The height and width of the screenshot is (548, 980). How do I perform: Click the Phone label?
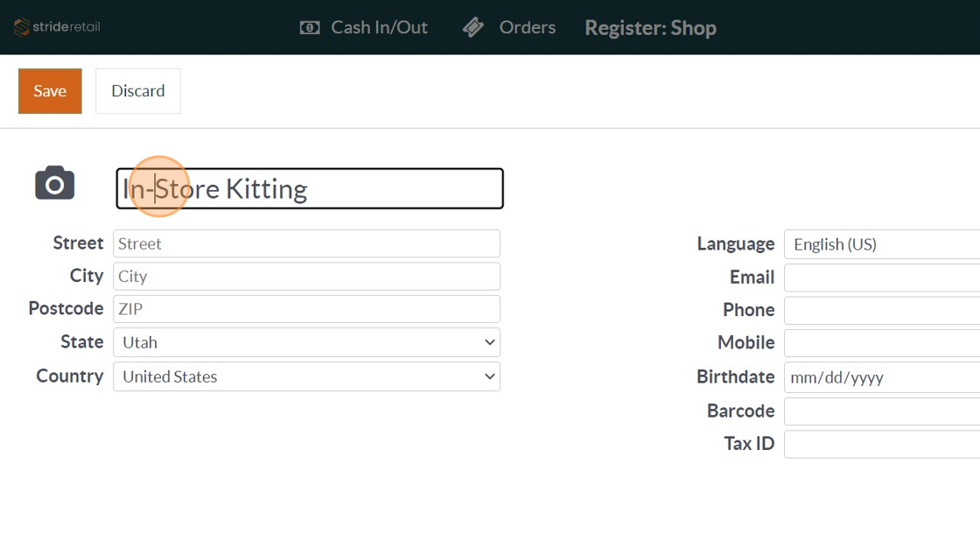pyautogui.click(x=749, y=310)
